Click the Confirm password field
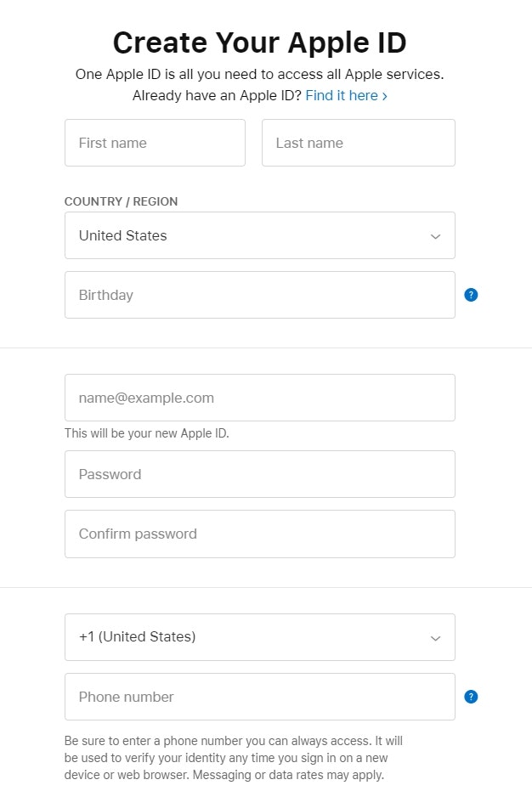532x791 pixels. (259, 534)
